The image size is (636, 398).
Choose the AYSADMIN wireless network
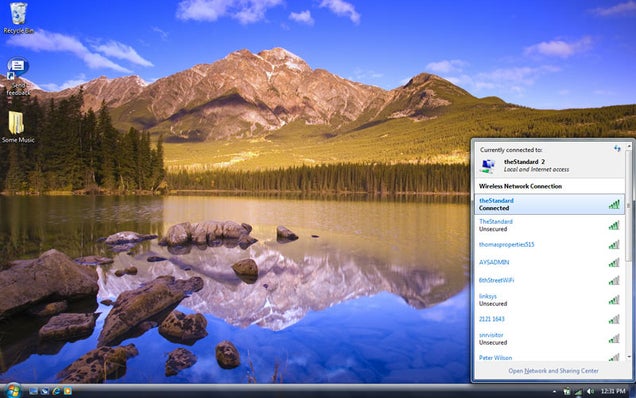coord(550,262)
